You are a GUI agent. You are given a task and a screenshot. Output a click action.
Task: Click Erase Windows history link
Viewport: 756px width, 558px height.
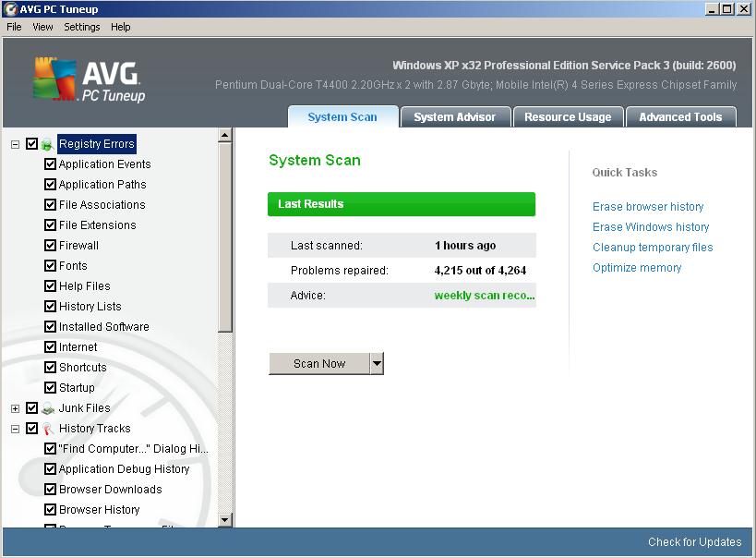(x=651, y=227)
